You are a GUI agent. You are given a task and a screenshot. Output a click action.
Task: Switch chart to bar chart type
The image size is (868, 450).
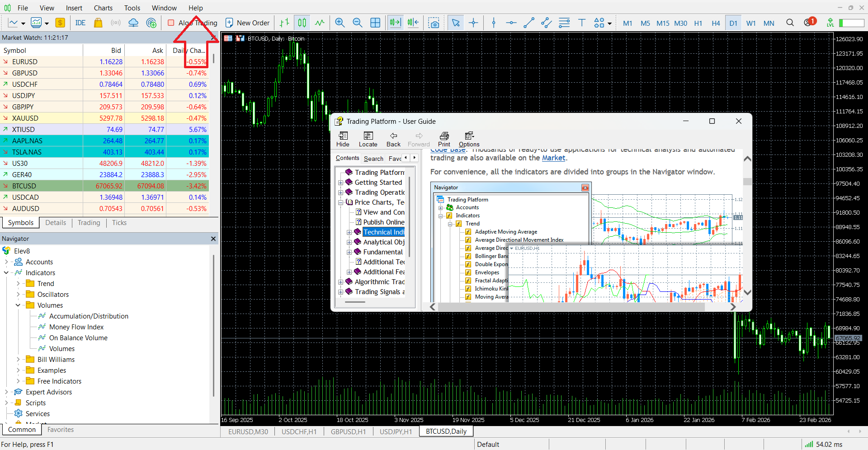coord(284,23)
